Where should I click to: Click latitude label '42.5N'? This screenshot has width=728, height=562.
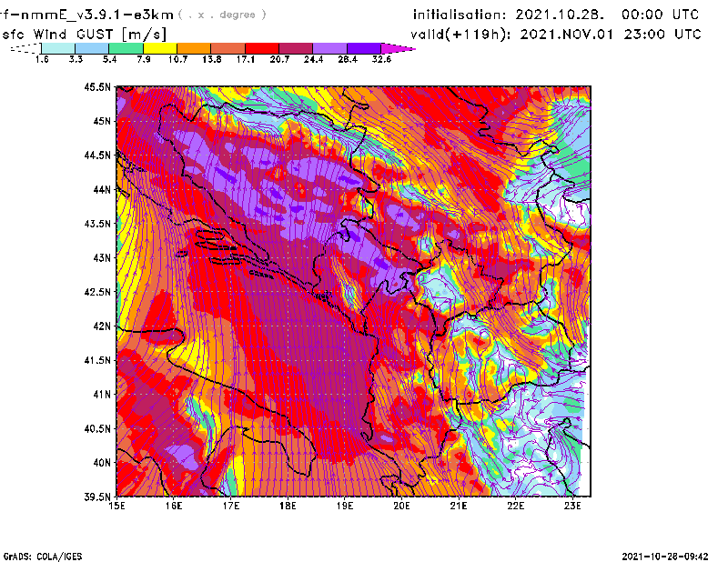[97, 292]
